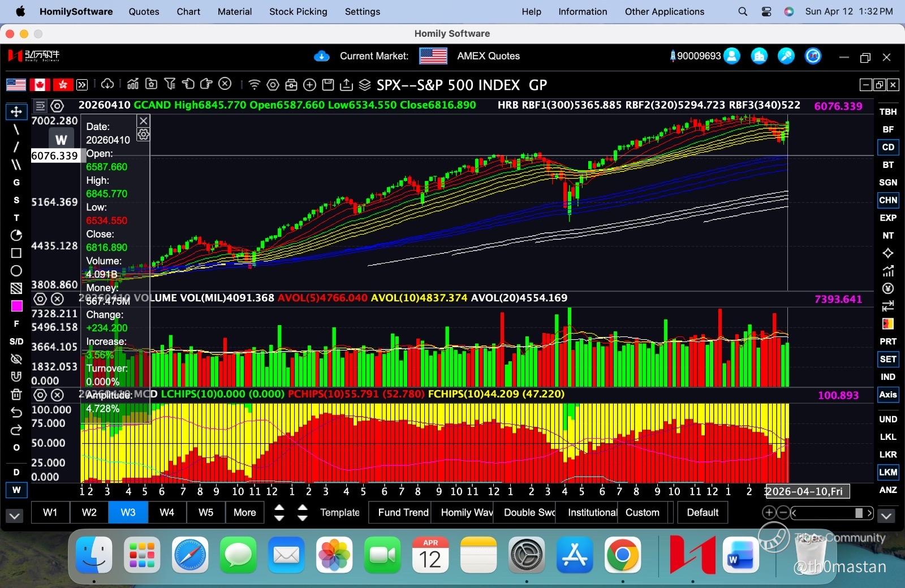Expand more markets with the double-arrow icon

click(82, 85)
